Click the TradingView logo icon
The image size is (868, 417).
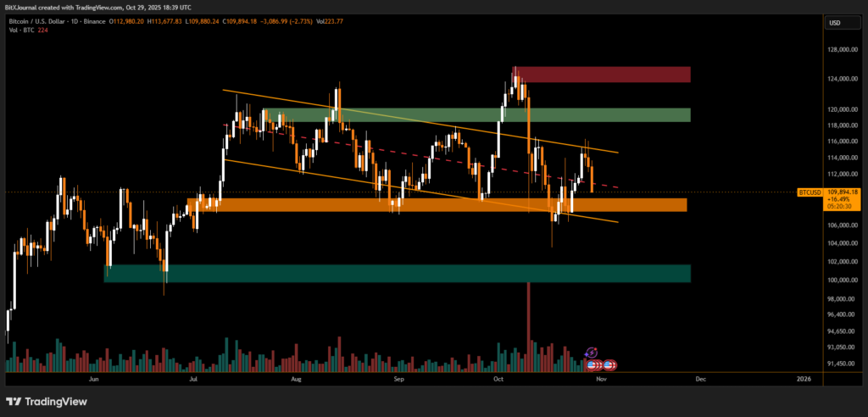pyautogui.click(x=13, y=402)
